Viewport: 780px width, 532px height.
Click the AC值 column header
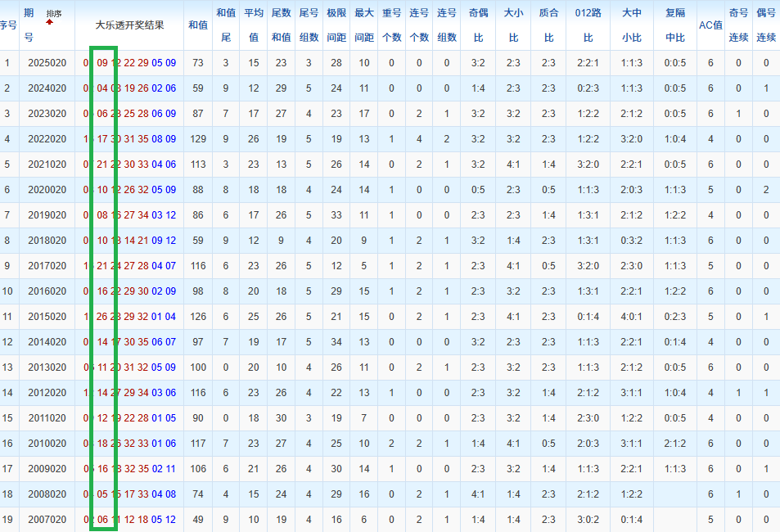(710, 25)
